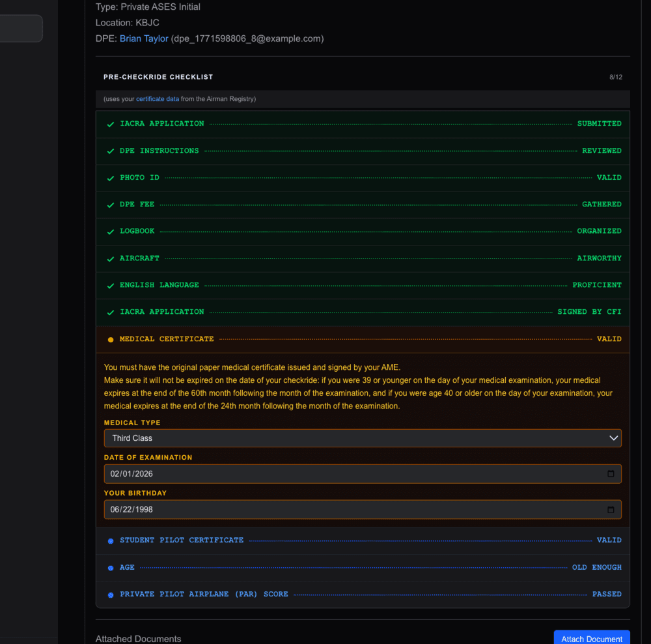The height and width of the screenshot is (644, 651).
Task: Click the orange status dot beside MEDICAL CERTIFICATE
Action: point(111,339)
